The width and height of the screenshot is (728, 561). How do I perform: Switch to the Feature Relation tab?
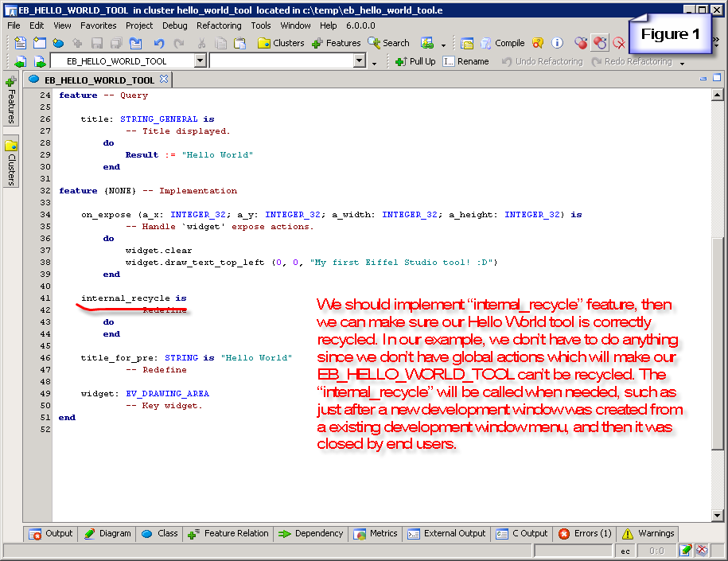point(228,534)
